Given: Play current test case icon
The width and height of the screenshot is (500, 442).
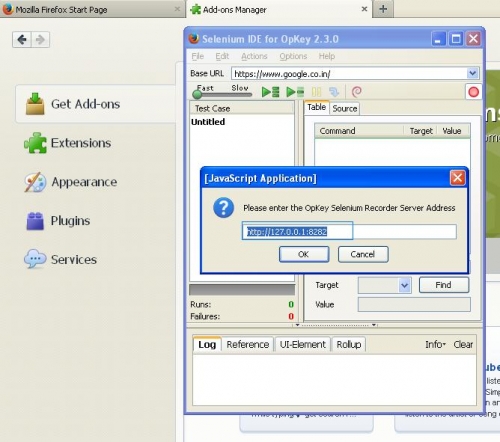Looking at the screenshot, I should click(x=295, y=92).
